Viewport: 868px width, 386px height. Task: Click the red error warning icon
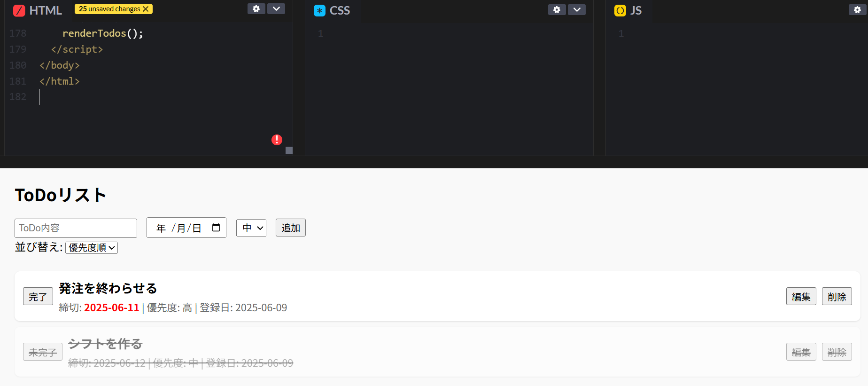point(277,140)
